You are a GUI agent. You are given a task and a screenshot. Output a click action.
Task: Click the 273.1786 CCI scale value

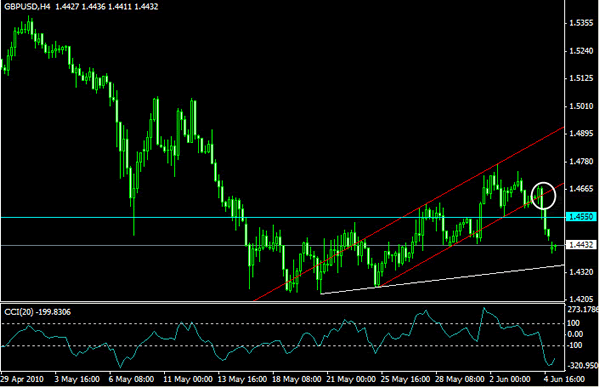pos(583,309)
